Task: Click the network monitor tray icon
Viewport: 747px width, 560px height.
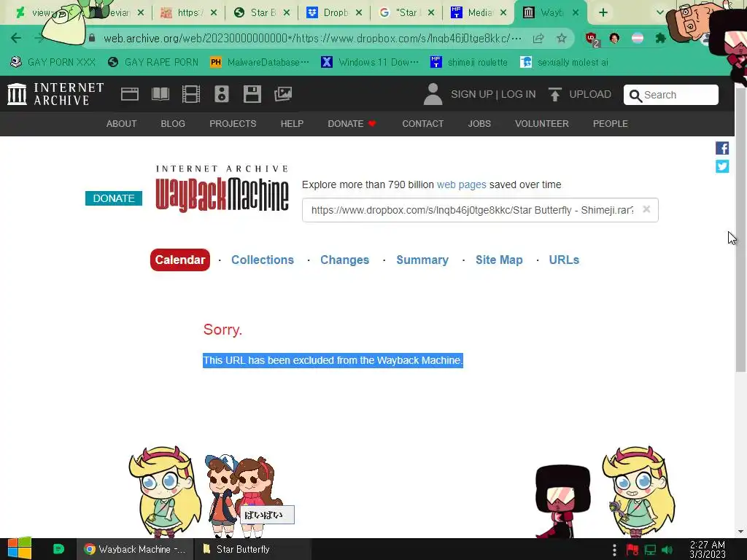Action: (x=650, y=550)
